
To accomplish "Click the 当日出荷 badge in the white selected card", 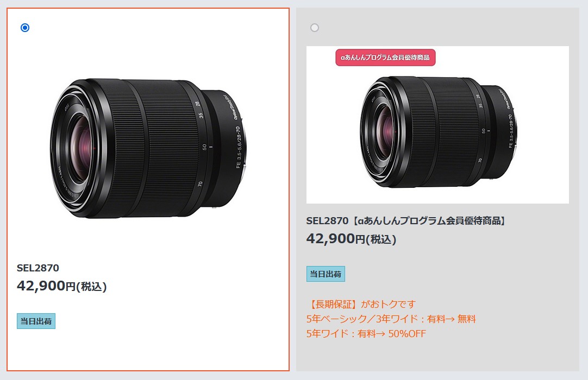I will pos(36,321).
